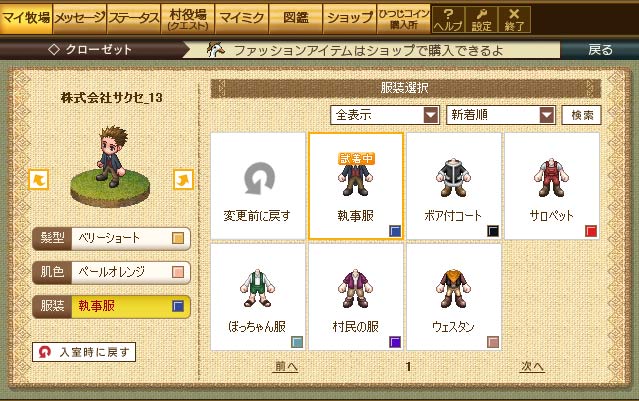Viewport: 639px width, 401px height.
Task: Choose the 村民の服 purple outfit
Action: pyautogui.click(x=355, y=288)
